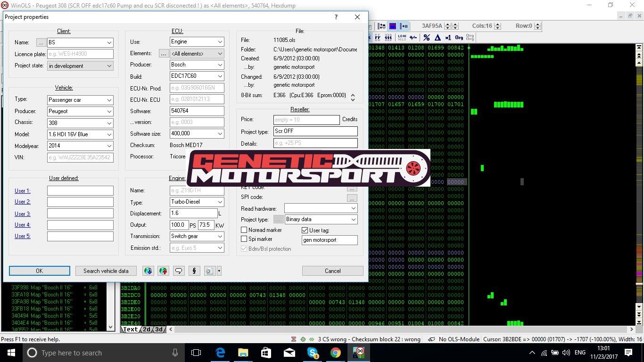Switch to the 2d view tab
Screen dimensions: 644x362
[147, 329]
